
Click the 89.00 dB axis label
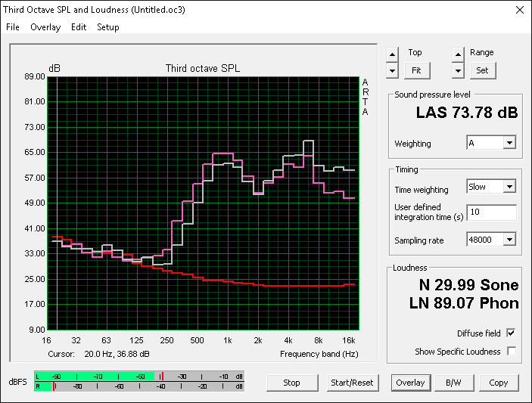[35, 76]
